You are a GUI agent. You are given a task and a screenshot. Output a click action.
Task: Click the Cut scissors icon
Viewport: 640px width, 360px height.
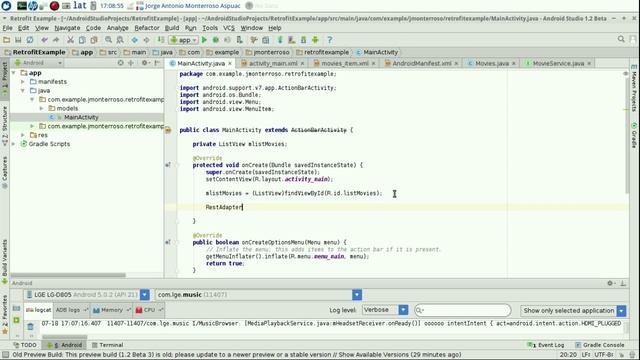tap(71, 40)
